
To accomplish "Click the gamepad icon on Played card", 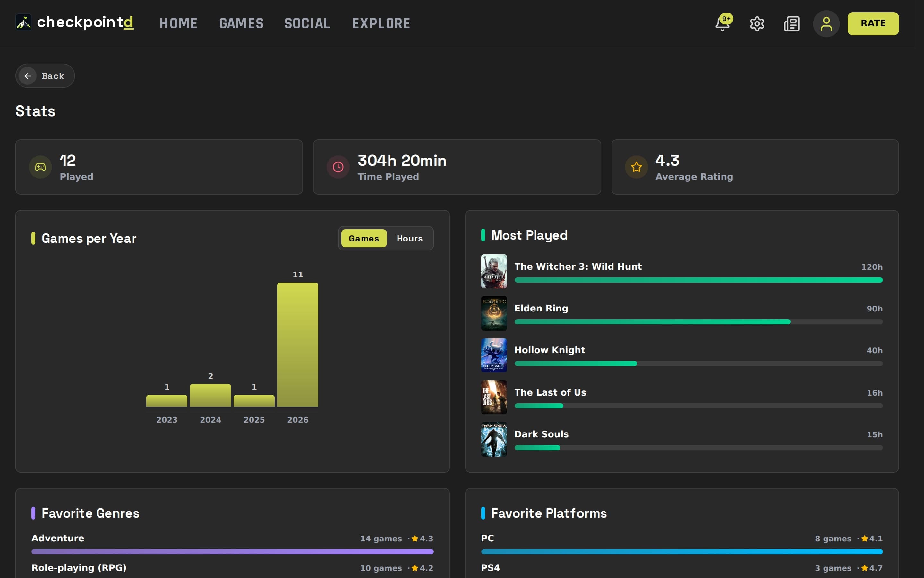I will pos(40,167).
